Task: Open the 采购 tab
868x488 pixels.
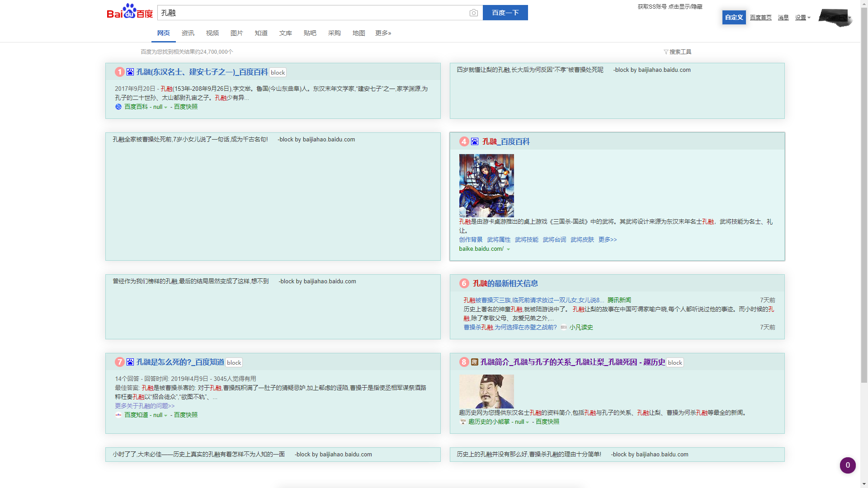Action: coord(334,33)
